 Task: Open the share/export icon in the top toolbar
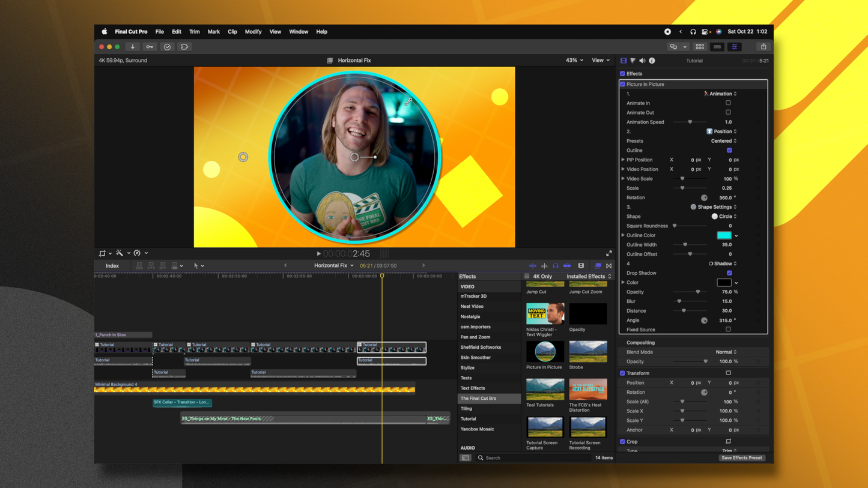click(763, 46)
